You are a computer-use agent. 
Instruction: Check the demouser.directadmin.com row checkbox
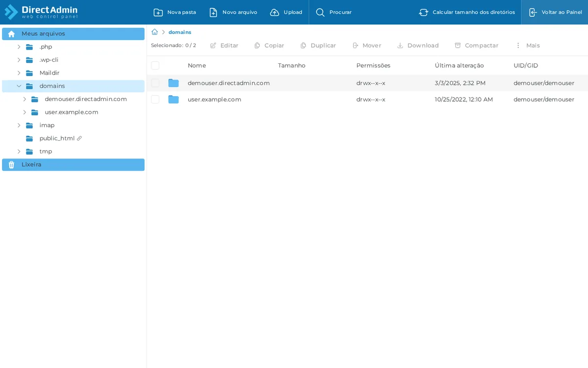click(155, 83)
